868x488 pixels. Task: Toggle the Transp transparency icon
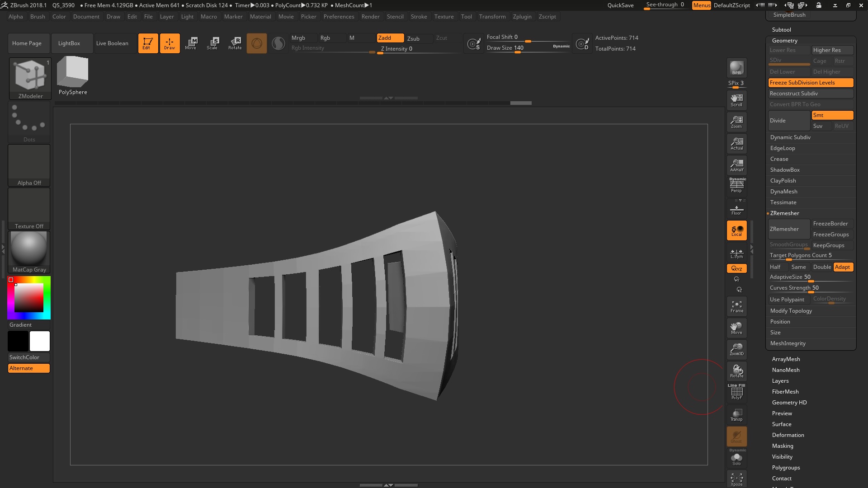(736, 415)
